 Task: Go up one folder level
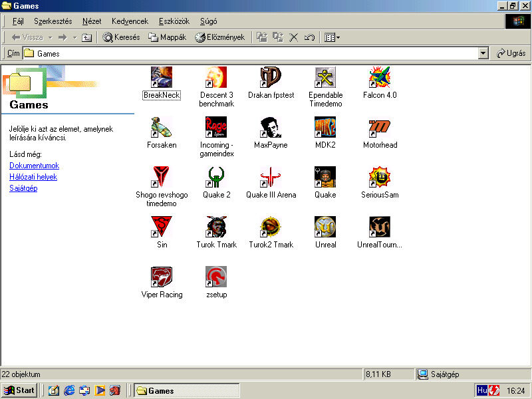(x=87, y=37)
